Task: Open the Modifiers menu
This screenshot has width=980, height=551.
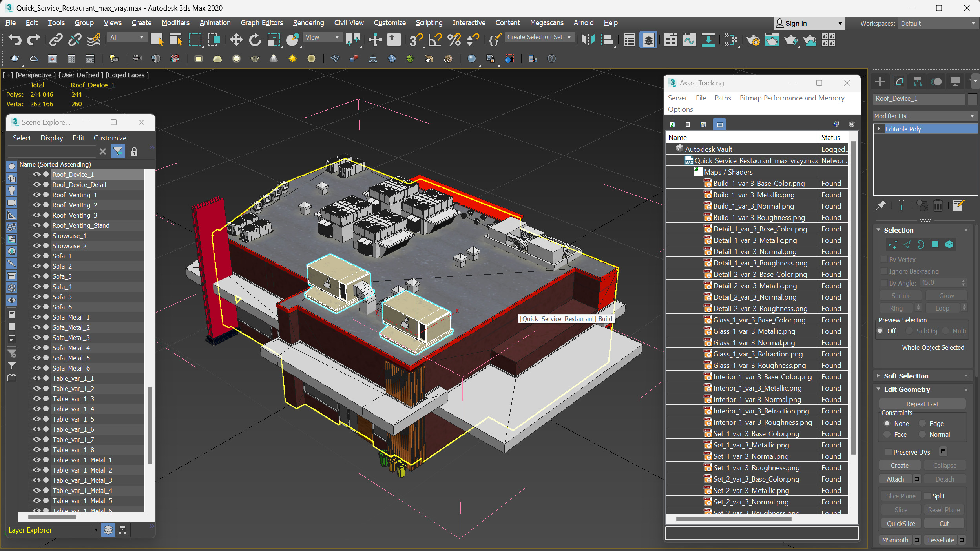Action: [x=175, y=23]
